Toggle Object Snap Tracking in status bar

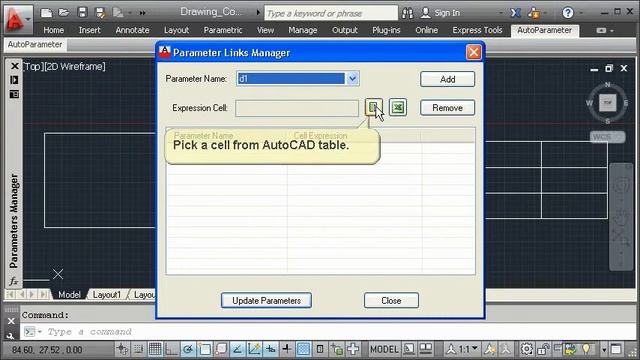[x=238, y=349]
